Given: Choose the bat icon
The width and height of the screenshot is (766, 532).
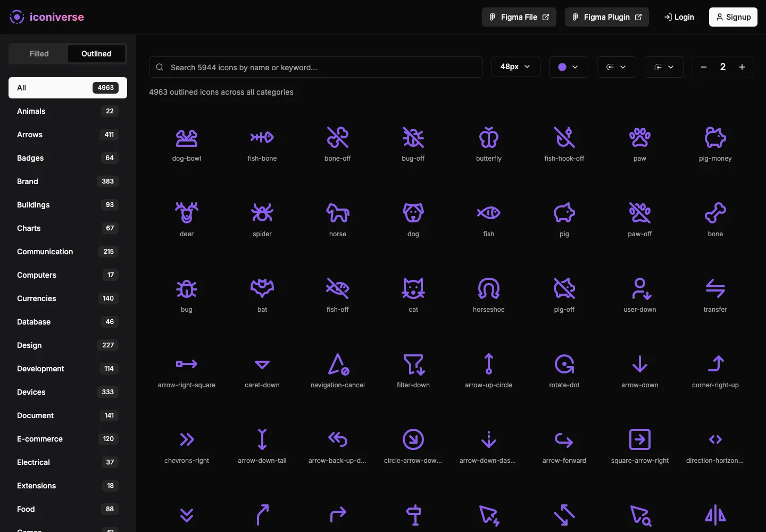Looking at the screenshot, I should [262, 289].
